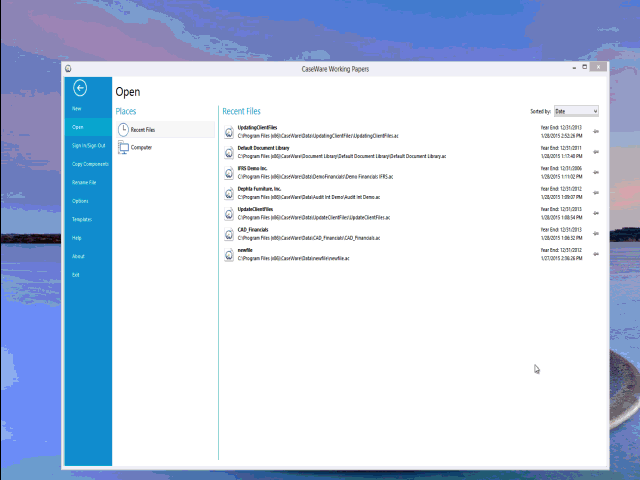
Task: Click the path ending Demo Financials IFRS.ac
Action: coord(315,177)
